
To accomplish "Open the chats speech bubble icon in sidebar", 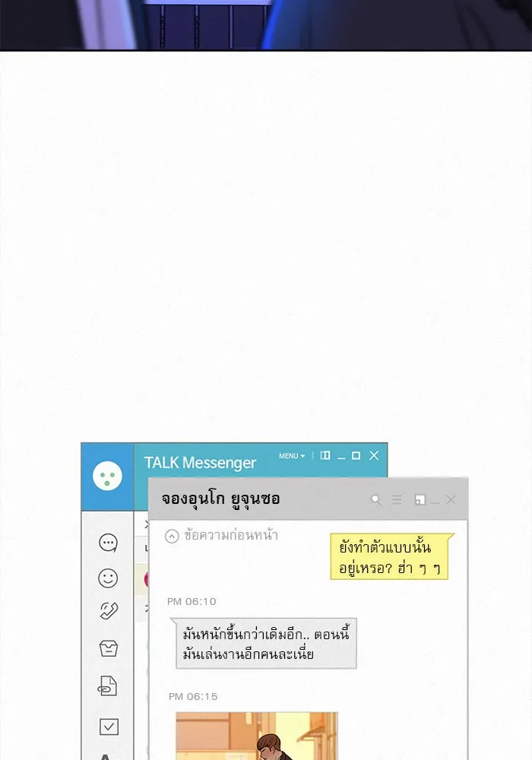I will (x=108, y=543).
